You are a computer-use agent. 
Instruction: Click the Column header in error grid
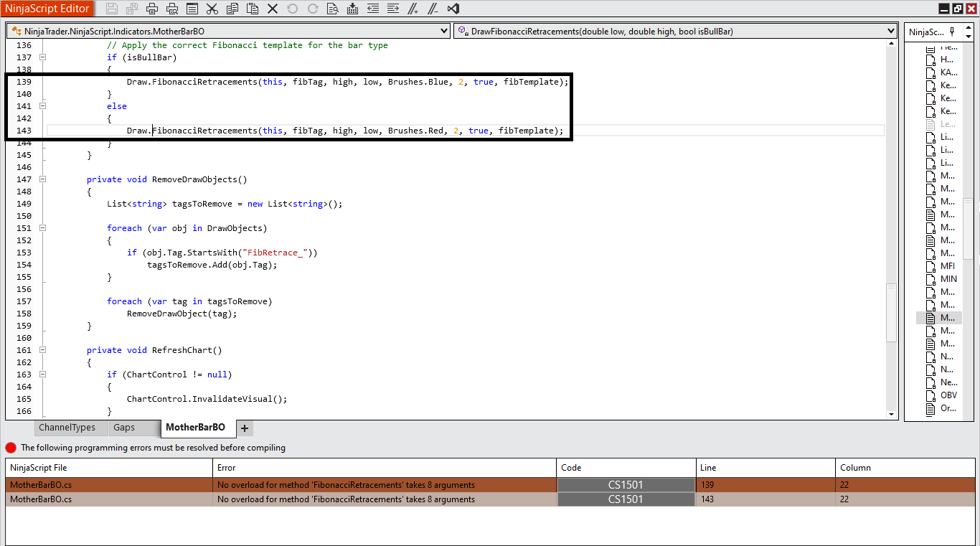[x=905, y=468]
